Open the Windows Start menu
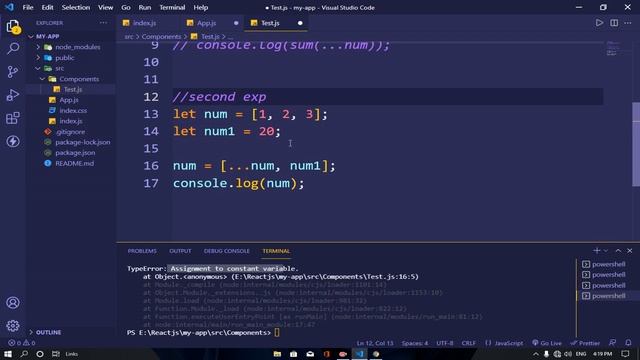 8,354
